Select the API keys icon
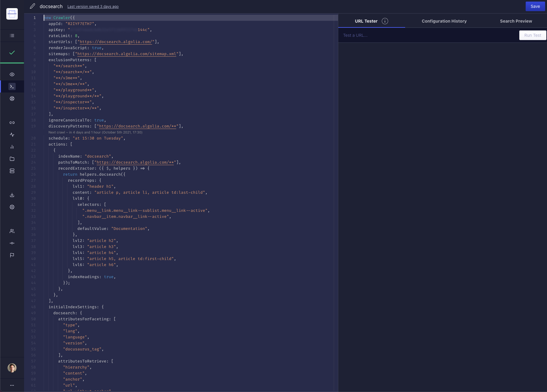Image resolution: width=547 pixels, height=392 pixels. tap(12, 243)
